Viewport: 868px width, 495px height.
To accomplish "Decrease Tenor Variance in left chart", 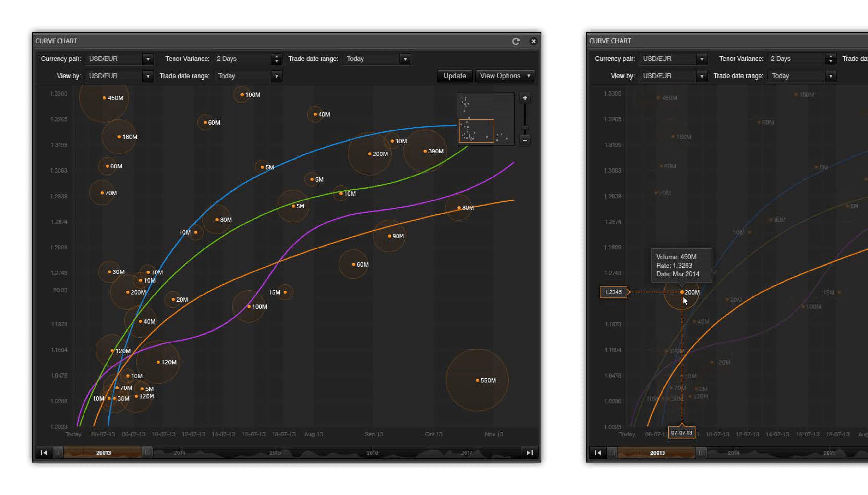I will click(x=277, y=61).
